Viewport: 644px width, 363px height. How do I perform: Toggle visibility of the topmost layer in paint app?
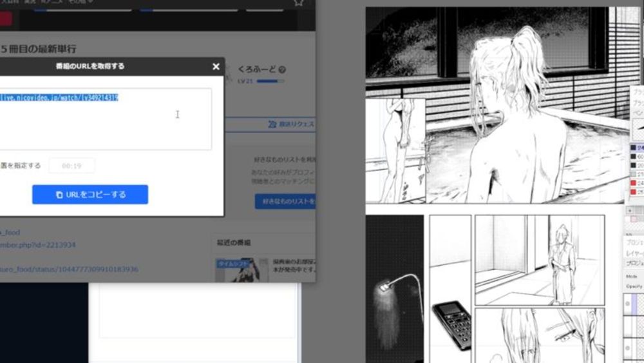pyautogui.click(x=627, y=304)
